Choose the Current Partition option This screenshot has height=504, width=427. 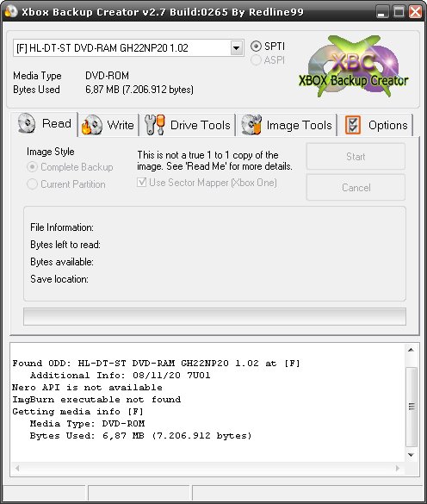[32, 184]
